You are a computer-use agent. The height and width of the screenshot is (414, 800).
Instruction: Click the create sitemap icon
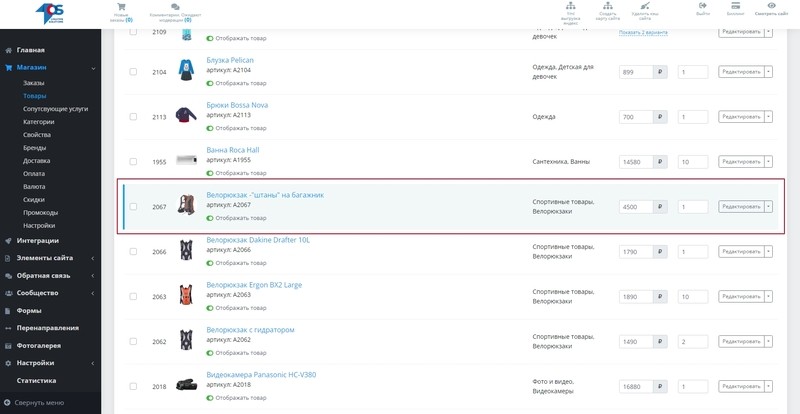(608, 6)
